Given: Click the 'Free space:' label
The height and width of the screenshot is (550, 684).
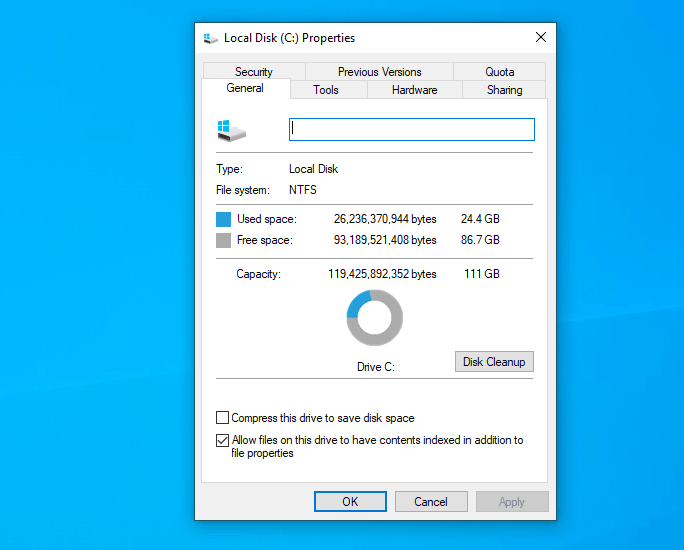Looking at the screenshot, I should [x=265, y=240].
